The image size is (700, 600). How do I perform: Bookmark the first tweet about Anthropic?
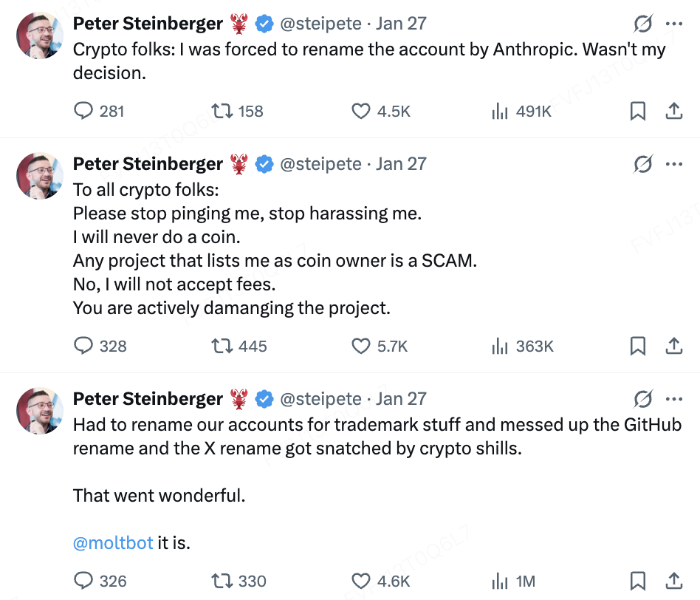coord(638,111)
